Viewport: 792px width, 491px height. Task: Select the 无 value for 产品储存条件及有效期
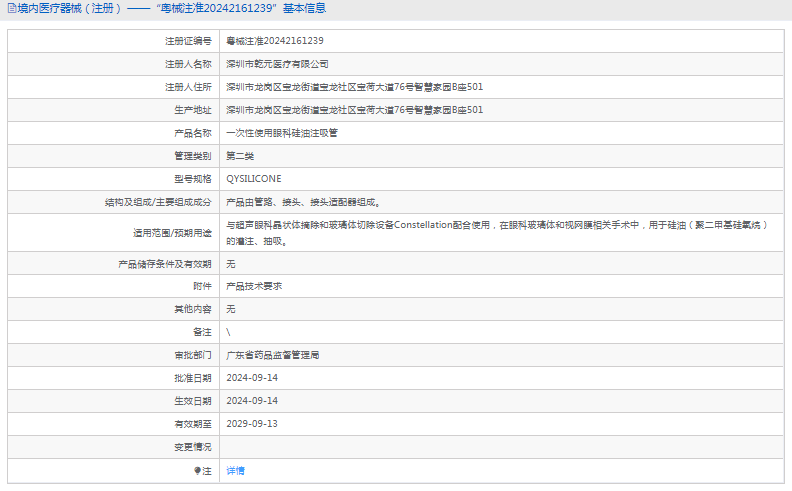[x=231, y=264]
